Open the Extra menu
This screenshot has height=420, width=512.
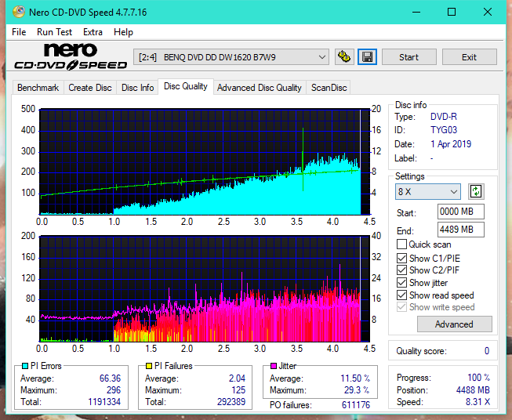click(93, 32)
